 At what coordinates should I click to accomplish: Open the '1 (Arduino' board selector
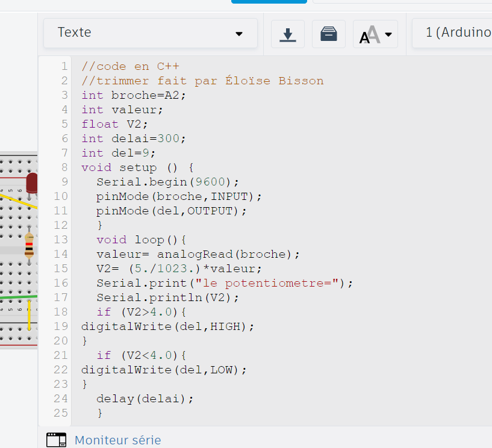(x=452, y=33)
